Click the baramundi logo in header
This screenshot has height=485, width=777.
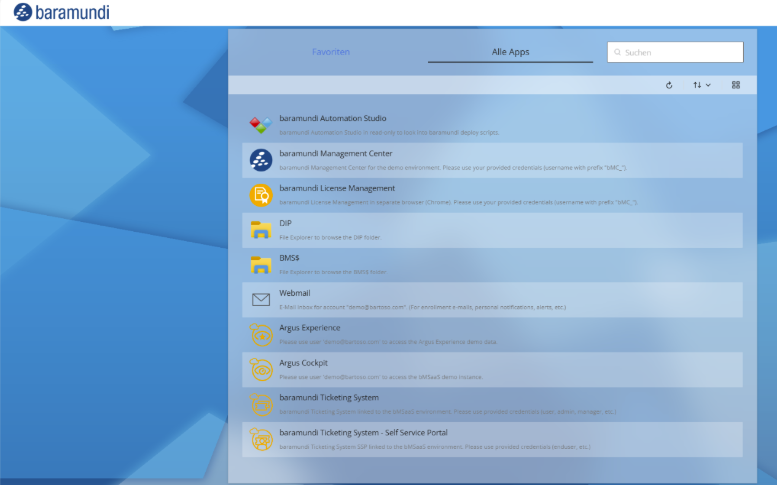[x=61, y=12]
